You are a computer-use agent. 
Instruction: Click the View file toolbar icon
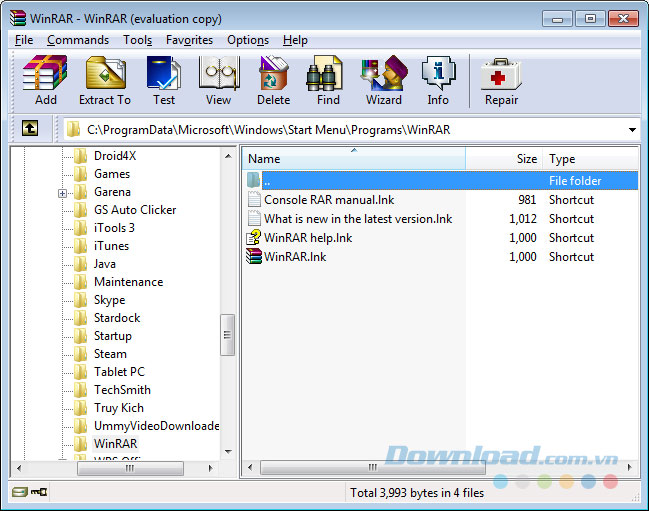click(219, 73)
